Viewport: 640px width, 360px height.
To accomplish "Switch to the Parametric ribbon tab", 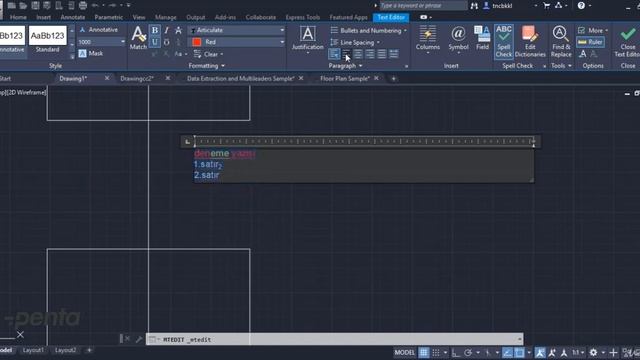I will click(x=109, y=17).
